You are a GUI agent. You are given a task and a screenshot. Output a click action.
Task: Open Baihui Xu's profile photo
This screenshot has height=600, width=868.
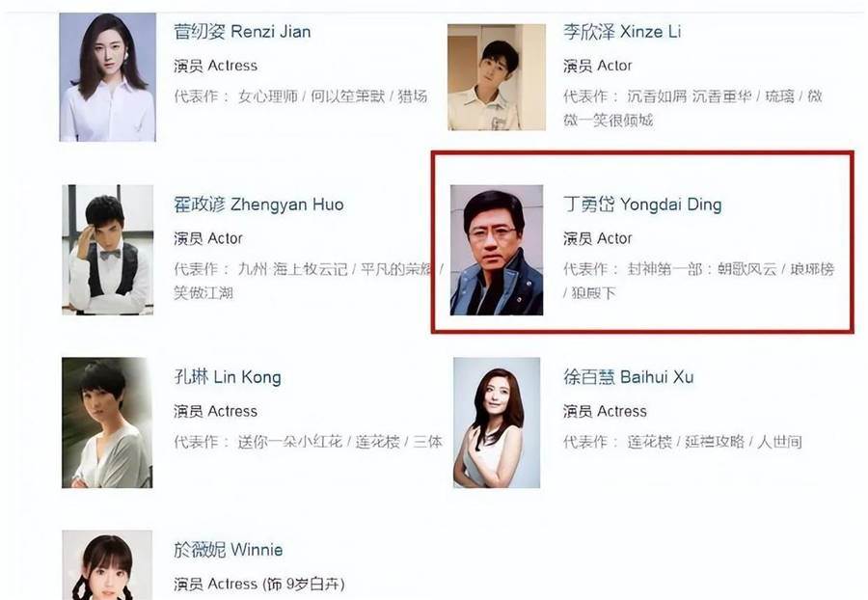[x=497, y=423]
